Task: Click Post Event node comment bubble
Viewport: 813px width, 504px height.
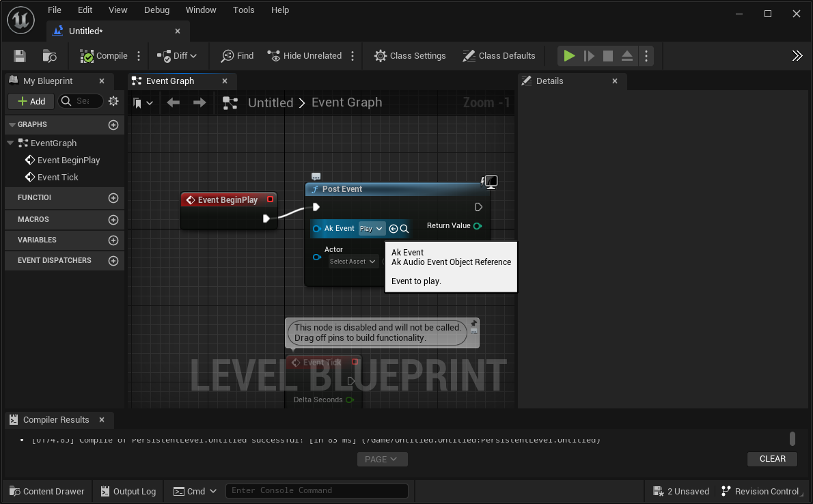Action: [x=316, y=177]
